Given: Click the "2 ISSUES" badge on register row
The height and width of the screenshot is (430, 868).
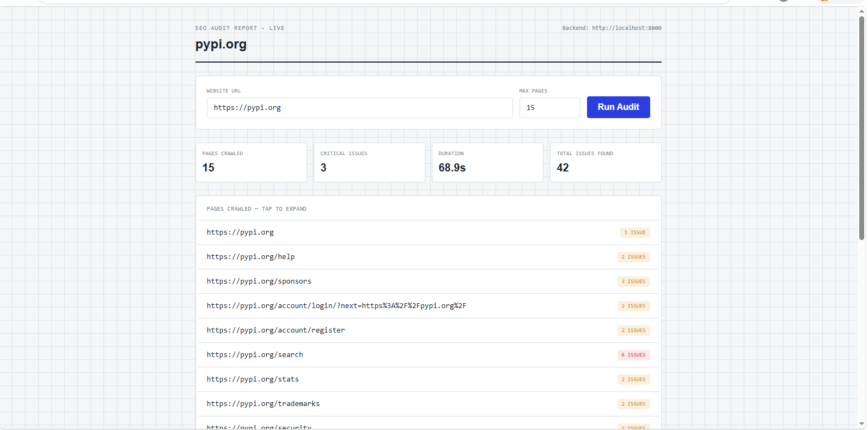Looking at the screenshot, I should pos(633,330).
